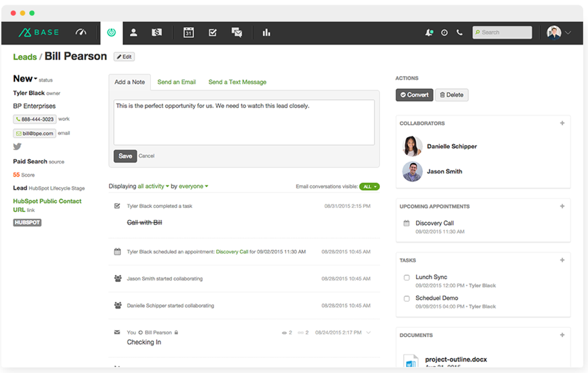
Task: Open the by everyone filter dropdown
Action: click(x=193, y=186)
